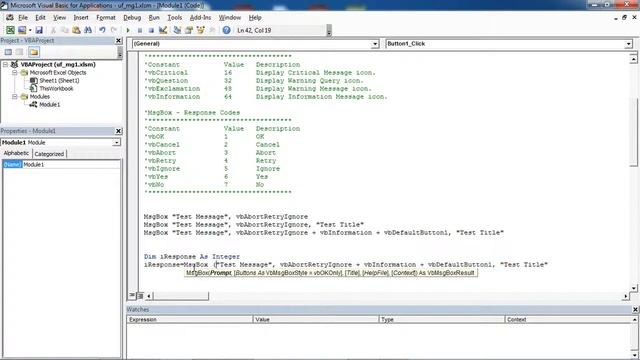This screenshot has width=640, height=360.
Task: Open the View menu
Action: [x=60, y=18]
